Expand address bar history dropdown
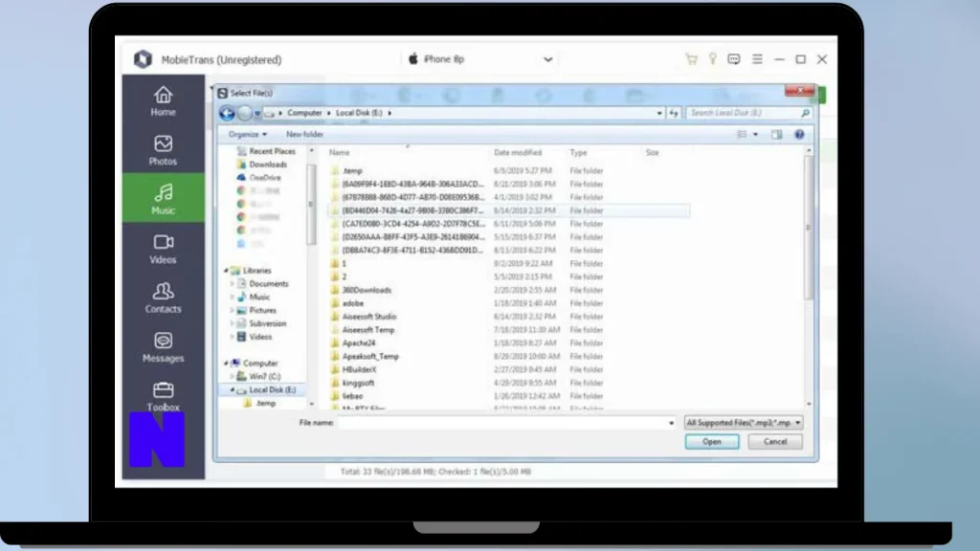The image size is (980, 551). [659, 114]
